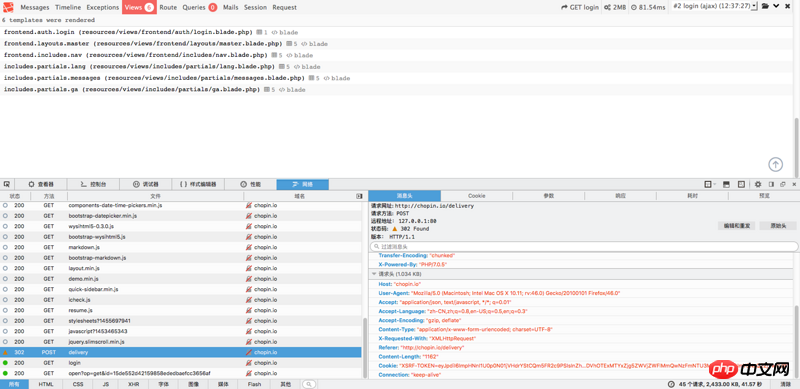Focus the 过滤消息头 filter headers field
Viewport: 800px width, 389px height.
click(585, 247)
